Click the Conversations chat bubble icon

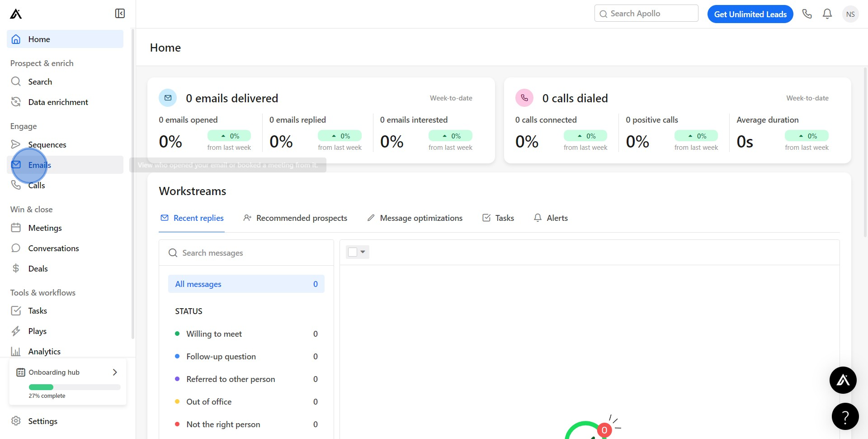pyautogui.click(x=16, y=248)
